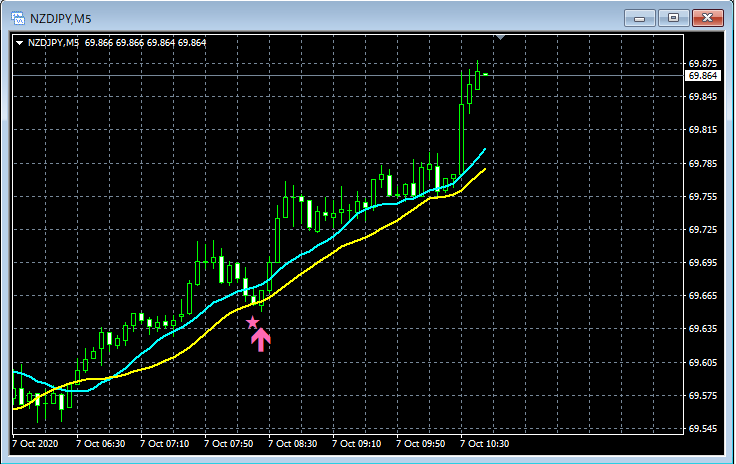Click the 69.815 price scale label
This screenshot has width=736, height=464.
click(703, 130)
